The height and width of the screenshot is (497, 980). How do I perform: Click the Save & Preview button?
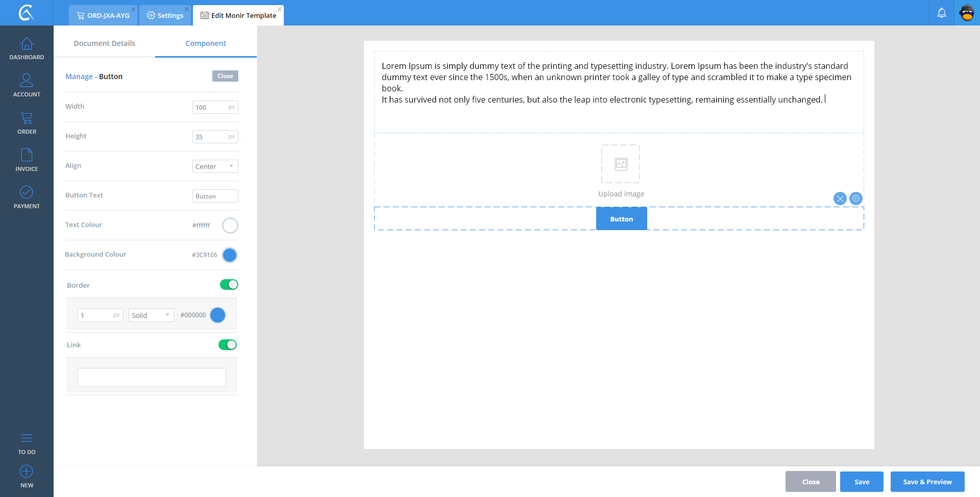pos(927,482)
